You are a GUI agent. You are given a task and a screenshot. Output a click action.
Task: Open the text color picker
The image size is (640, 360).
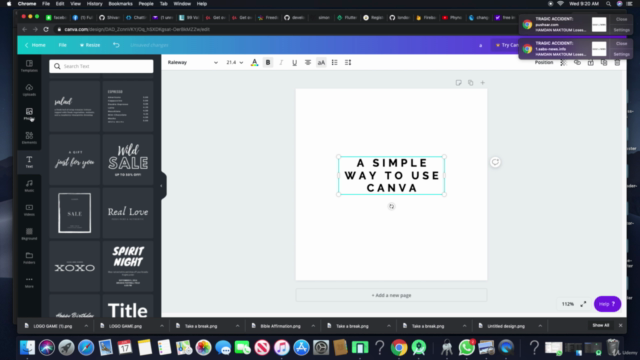tap(254, 62)
